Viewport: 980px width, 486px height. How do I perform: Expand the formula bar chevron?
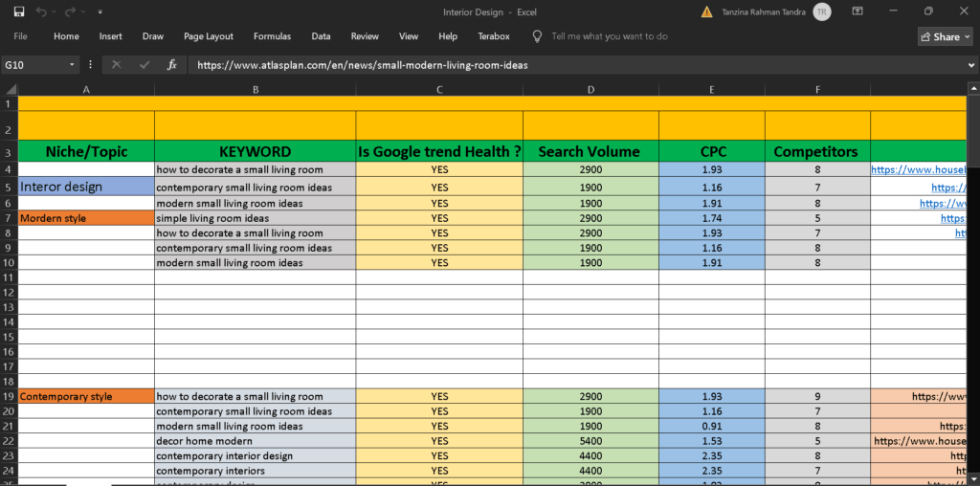(x=972, y=65)
